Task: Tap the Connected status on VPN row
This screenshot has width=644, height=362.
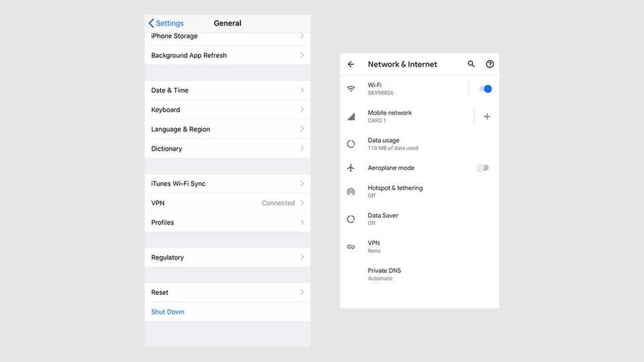Action: point(278,203)
